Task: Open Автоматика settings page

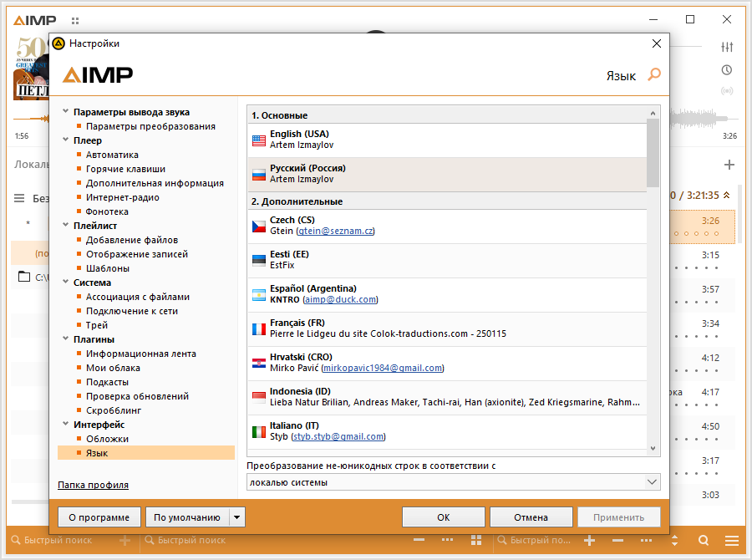Action: (x=112, y=155)
